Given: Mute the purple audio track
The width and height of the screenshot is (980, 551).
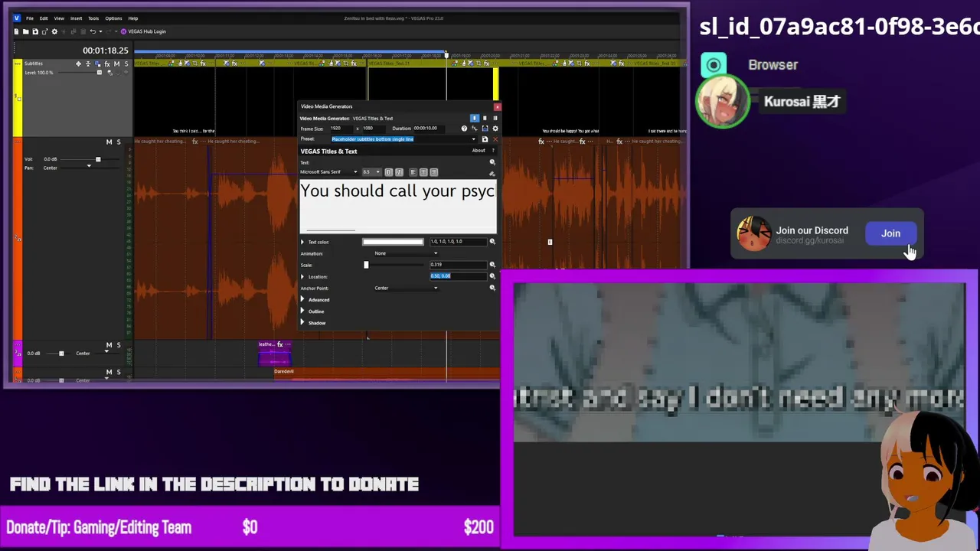Looking at the screenshot, I should point(109,345).
